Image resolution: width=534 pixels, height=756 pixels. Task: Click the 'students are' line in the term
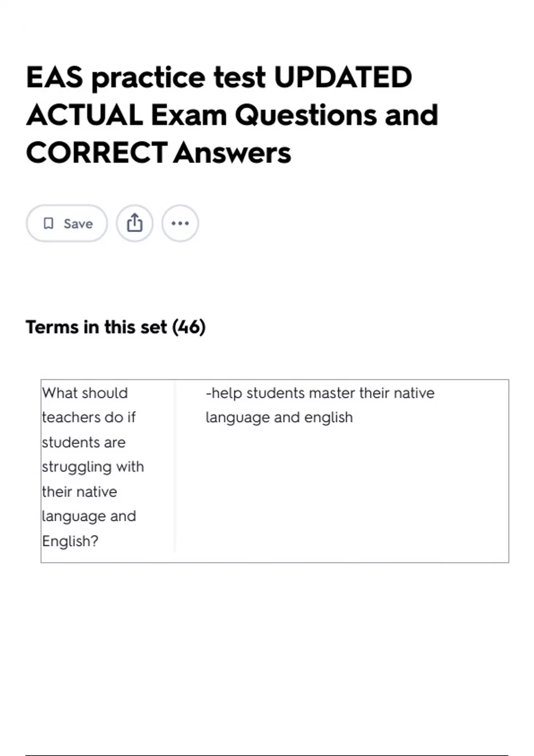coord(84,442)
